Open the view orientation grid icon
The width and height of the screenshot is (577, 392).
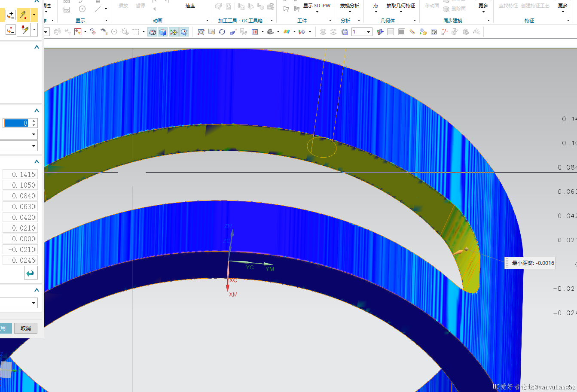tap(255, 32)
